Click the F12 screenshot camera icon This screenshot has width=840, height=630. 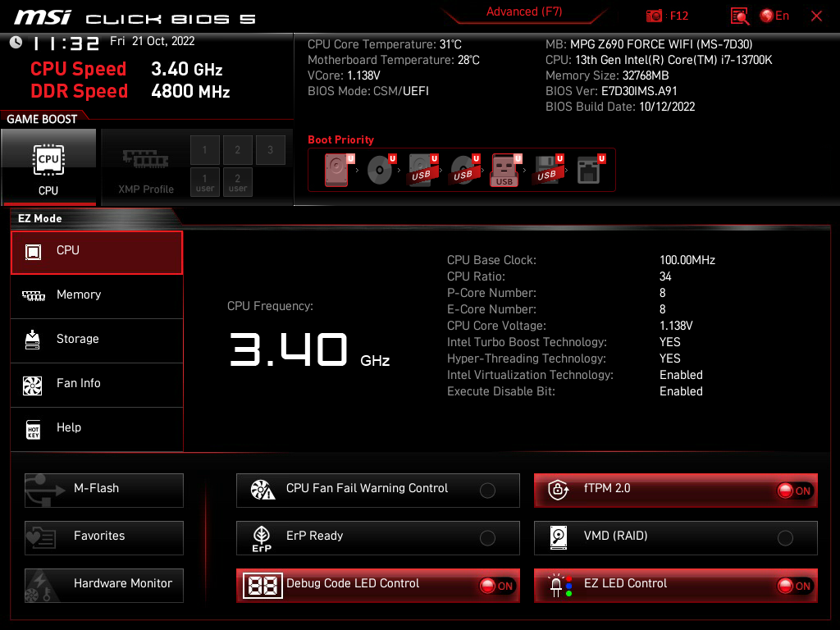tap(655, 16)
